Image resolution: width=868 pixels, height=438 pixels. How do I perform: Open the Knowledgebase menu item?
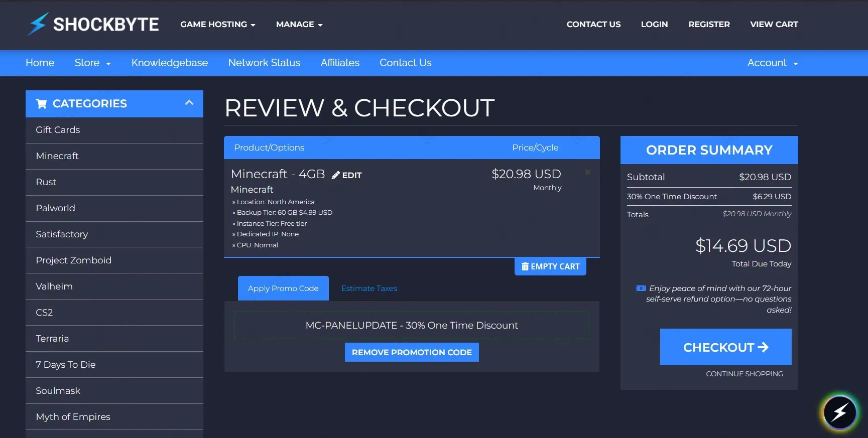[169, 63]
